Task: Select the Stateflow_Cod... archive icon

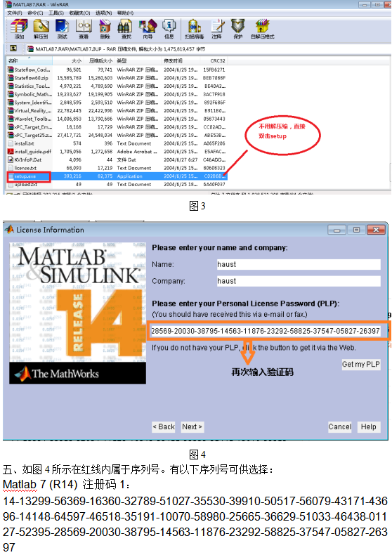Action: click(x=11, y=70)
